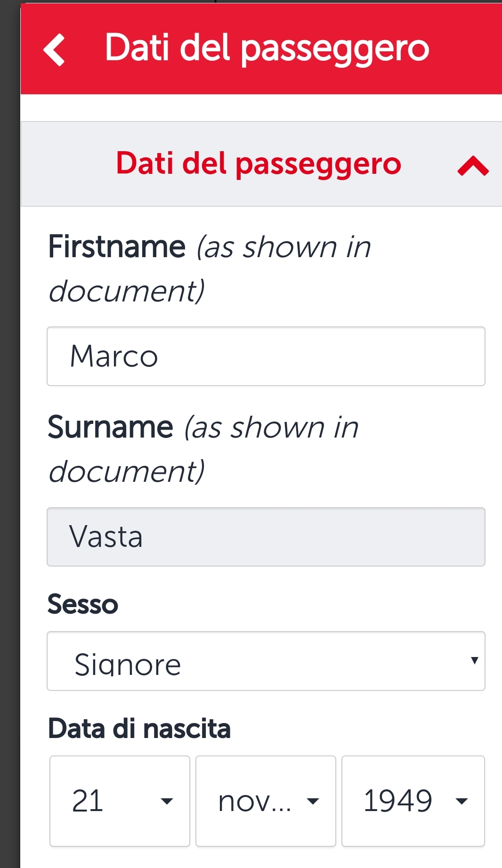Select the Signore text in gender box
Screen dimensions: 502x868
point(128,664)
